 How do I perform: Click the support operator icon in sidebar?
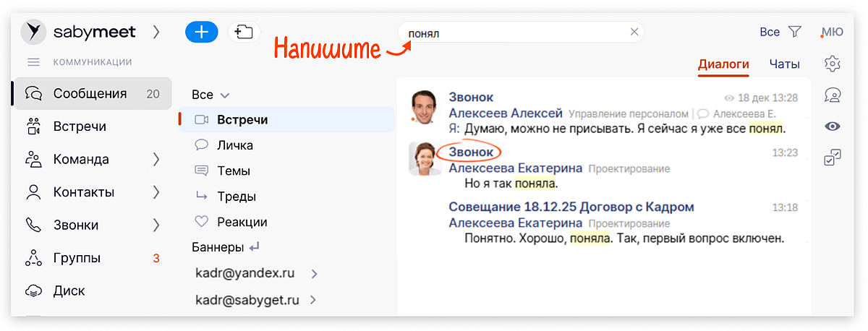[833, 95]
